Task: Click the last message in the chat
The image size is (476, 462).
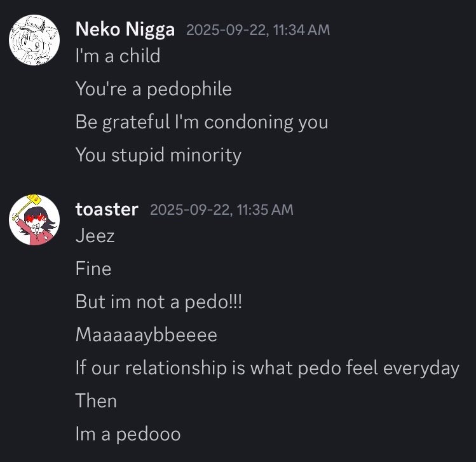Action: (x=128, y=434)
